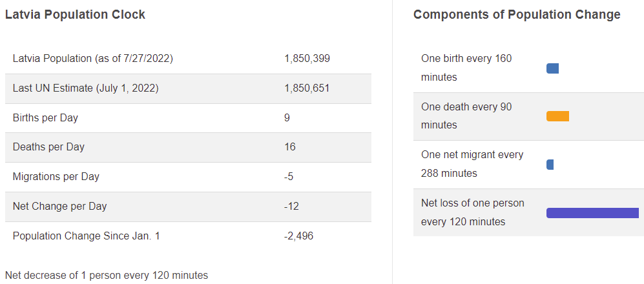Viewport: 644px width, 284px height.
Task: Click the orange deaths bar
Action: pyautogui.click(x=557, y=116)
